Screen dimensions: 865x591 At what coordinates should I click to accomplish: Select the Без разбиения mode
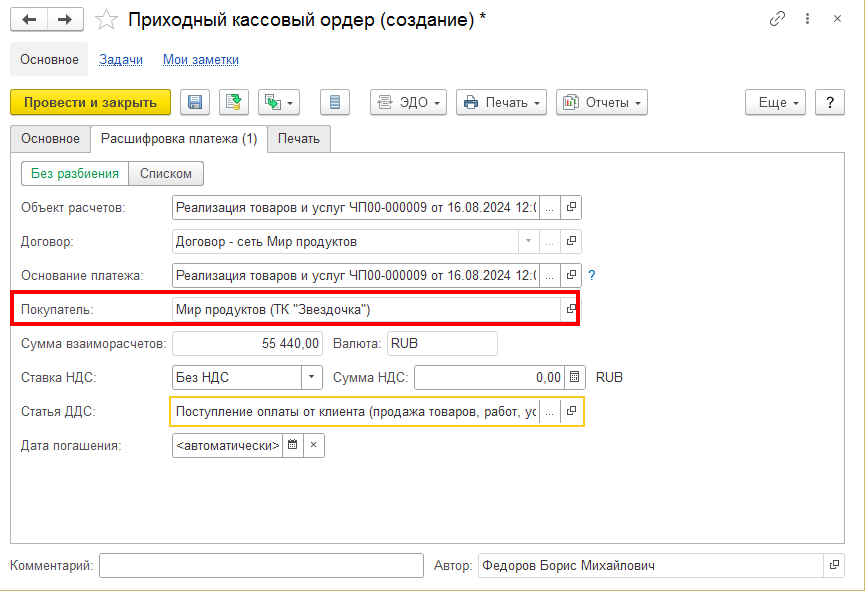(x=75, y=174)
